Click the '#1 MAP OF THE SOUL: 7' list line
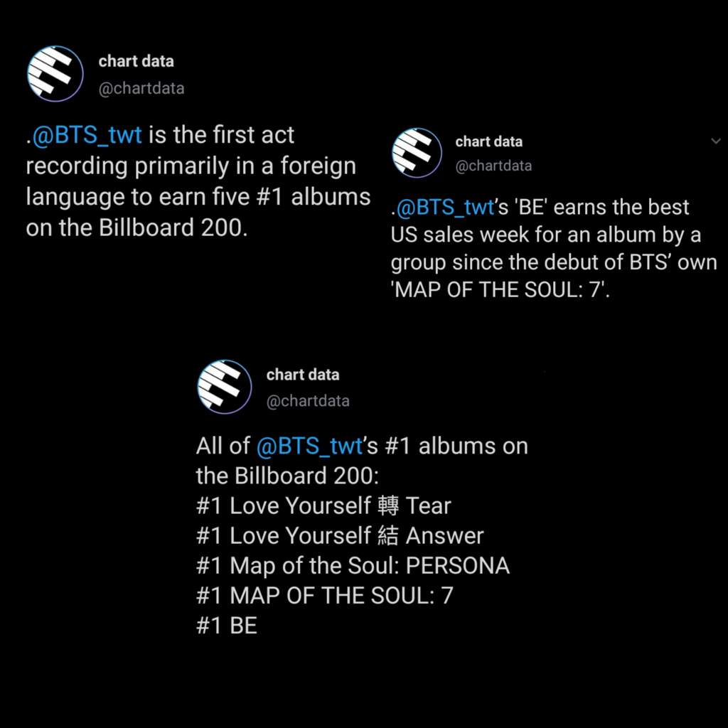Screen dimensions: 728x728 pos(324,596)
